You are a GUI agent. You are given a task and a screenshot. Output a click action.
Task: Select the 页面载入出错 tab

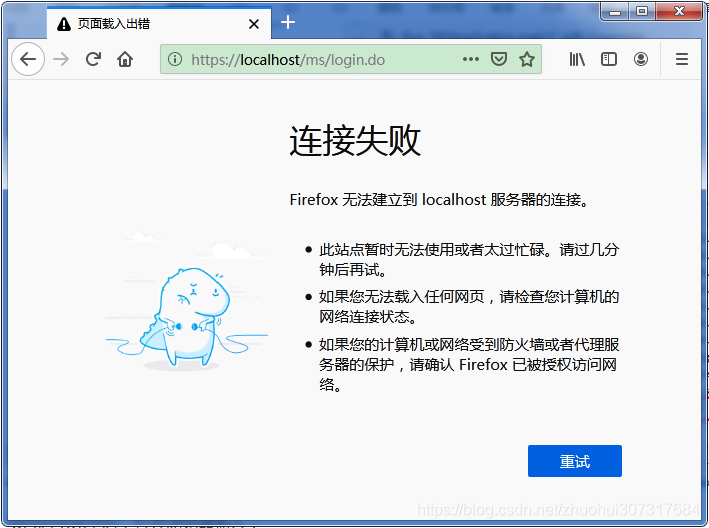pyautogui.click(x=159, y=24)
